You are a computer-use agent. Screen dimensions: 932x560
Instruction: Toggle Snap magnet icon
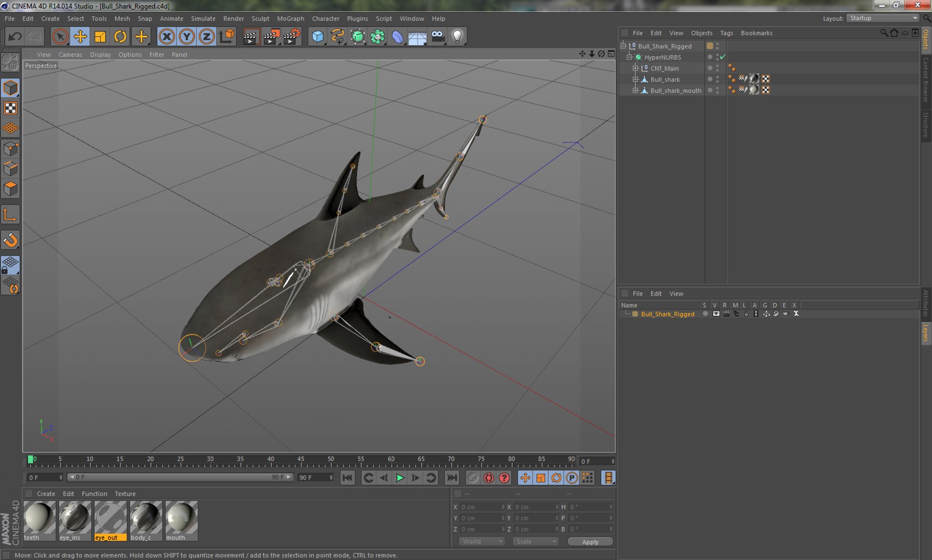[x=10, y=240]
